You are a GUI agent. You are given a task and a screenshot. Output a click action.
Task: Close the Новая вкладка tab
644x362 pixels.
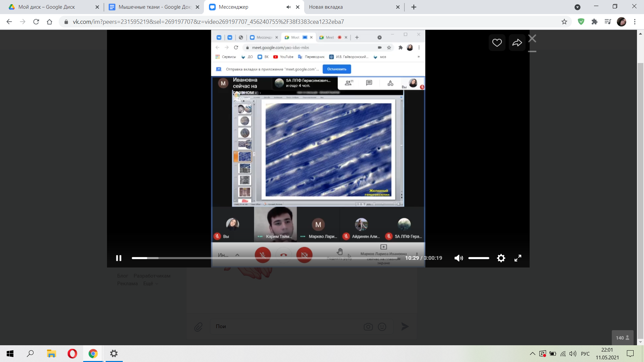coord(398,7)
